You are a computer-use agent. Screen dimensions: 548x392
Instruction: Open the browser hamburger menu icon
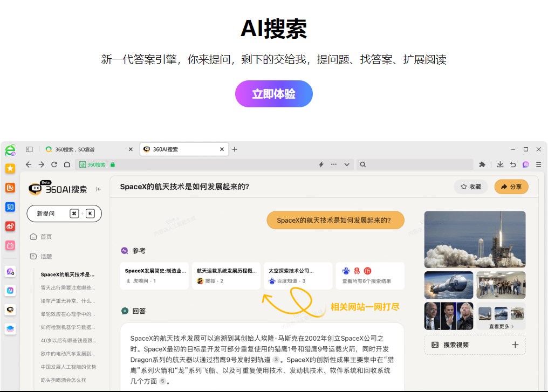538,164
